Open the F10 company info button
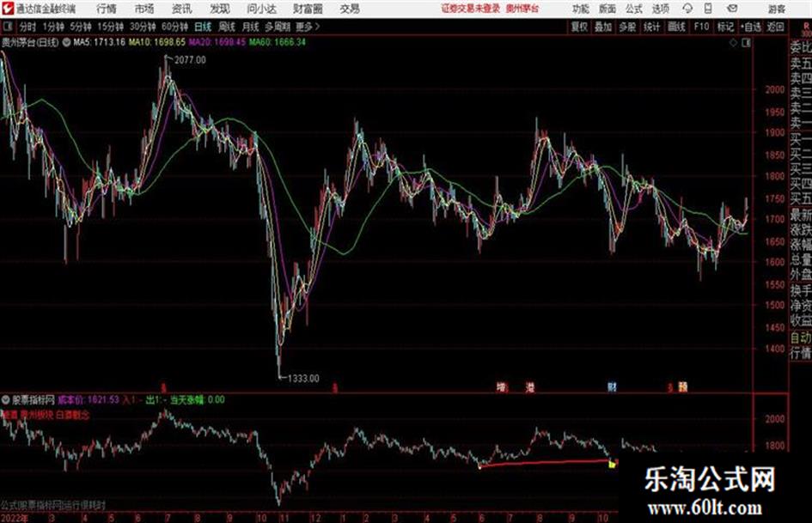Viewport: 812px width, 523px height. (x=701, y=27)
